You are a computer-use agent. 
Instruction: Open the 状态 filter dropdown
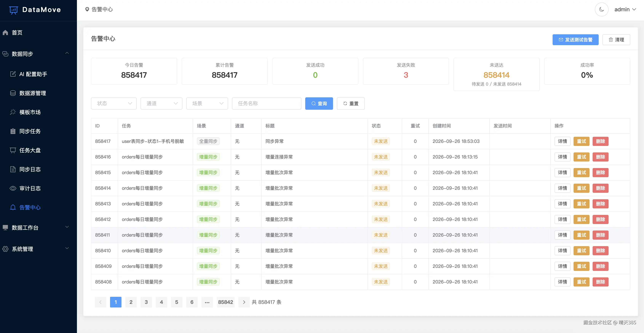114,103
